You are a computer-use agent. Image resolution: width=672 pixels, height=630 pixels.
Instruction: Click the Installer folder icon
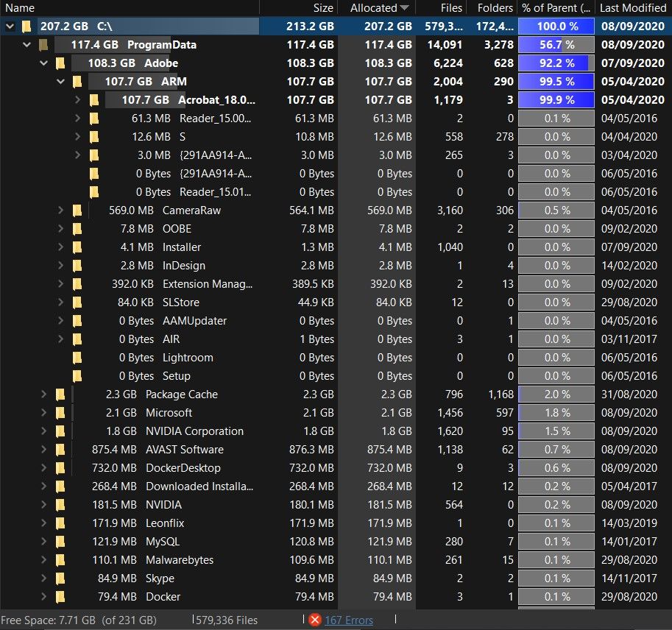77,247
